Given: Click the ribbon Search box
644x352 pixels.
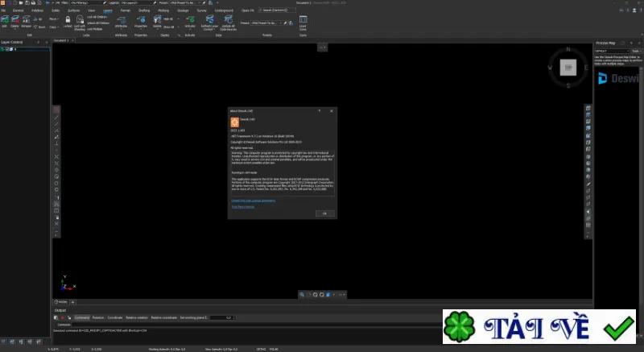Looking at the screenshot, I should [x=277, y=10].
